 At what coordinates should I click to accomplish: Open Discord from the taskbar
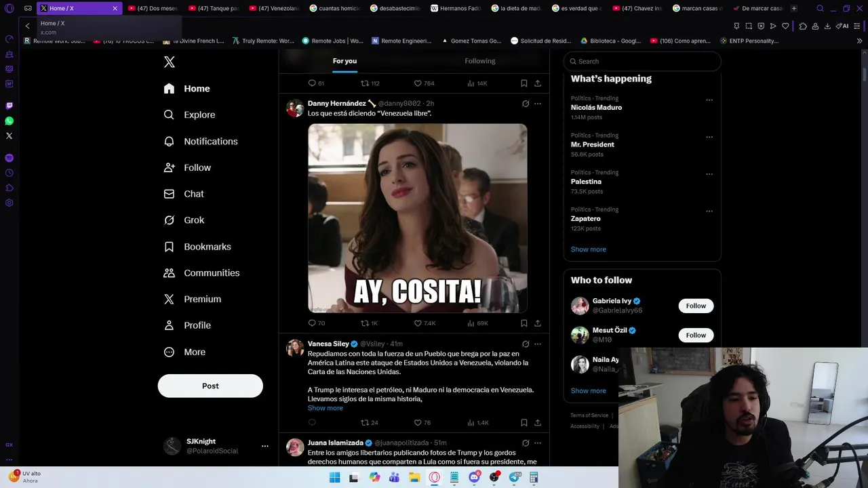coord(474,478)
